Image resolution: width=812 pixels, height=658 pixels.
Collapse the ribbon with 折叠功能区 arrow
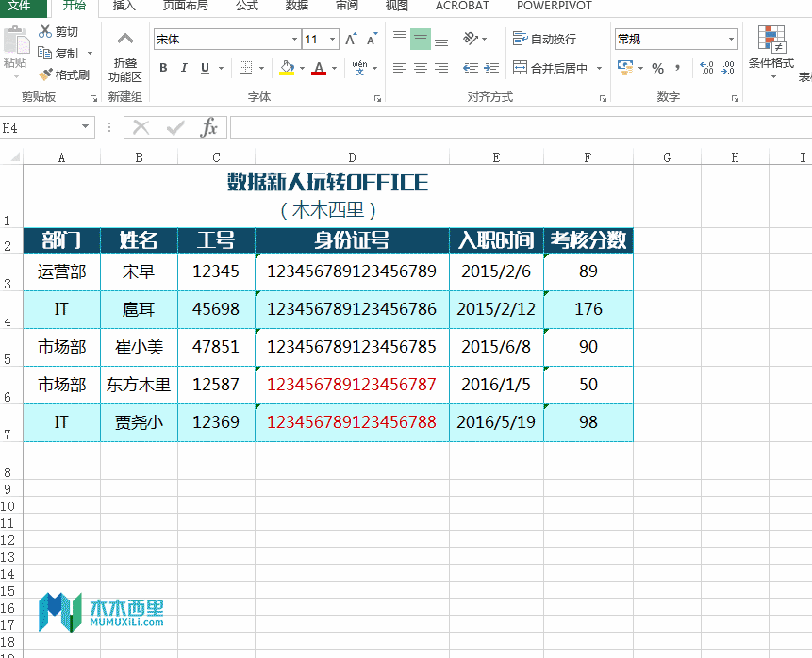[124, 40]
